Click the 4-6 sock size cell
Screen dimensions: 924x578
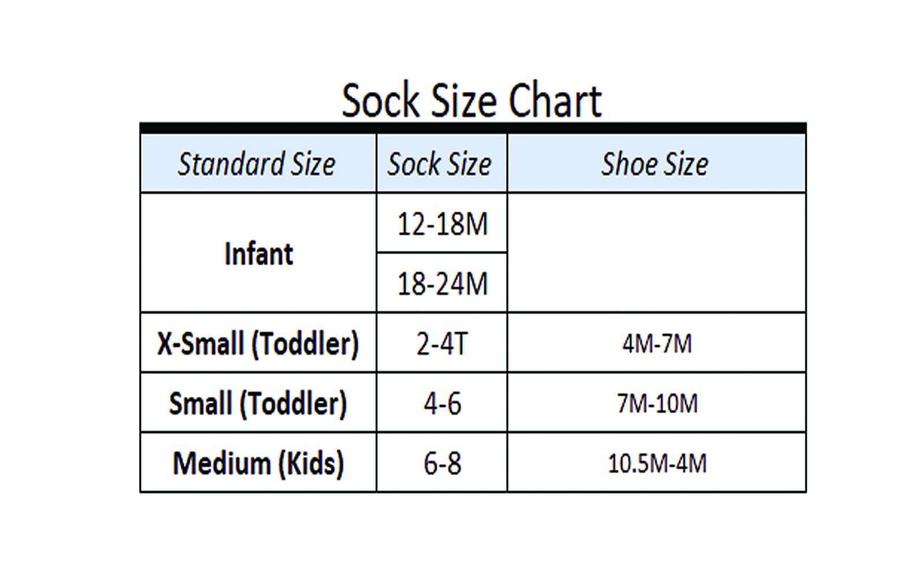click(442, 403)
